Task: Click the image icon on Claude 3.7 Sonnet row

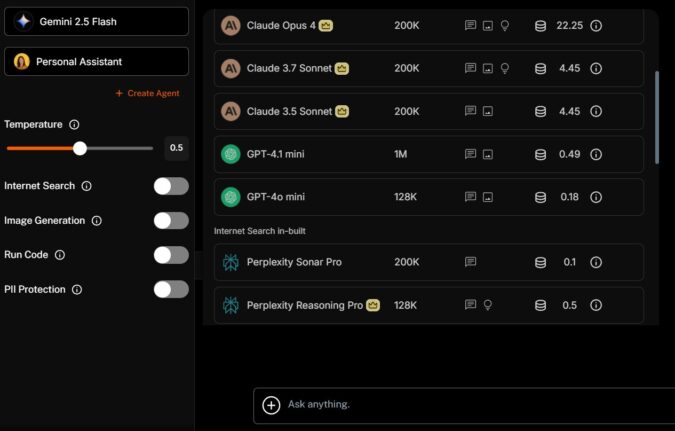Action: point(488,68)
